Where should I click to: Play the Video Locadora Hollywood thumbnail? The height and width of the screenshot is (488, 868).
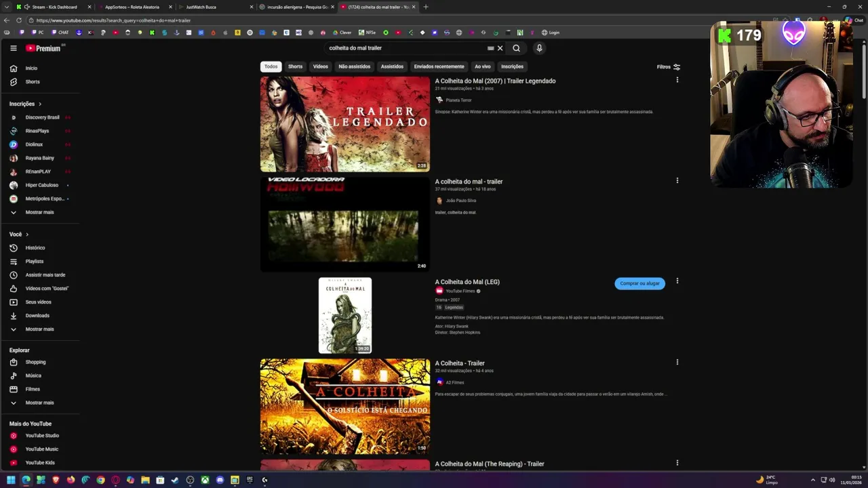coord(345,224)
